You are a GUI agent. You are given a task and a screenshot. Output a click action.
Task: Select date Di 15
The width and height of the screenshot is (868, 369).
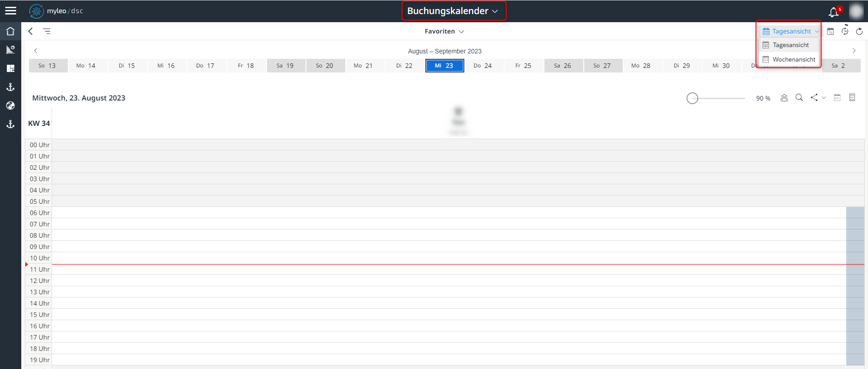(127, 66)
